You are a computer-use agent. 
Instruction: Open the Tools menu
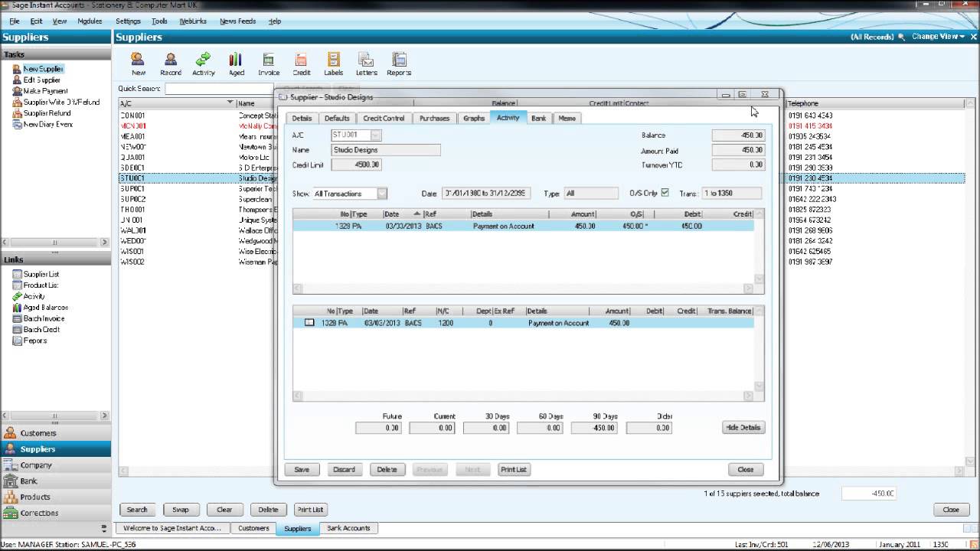click(x=159, y=21)
